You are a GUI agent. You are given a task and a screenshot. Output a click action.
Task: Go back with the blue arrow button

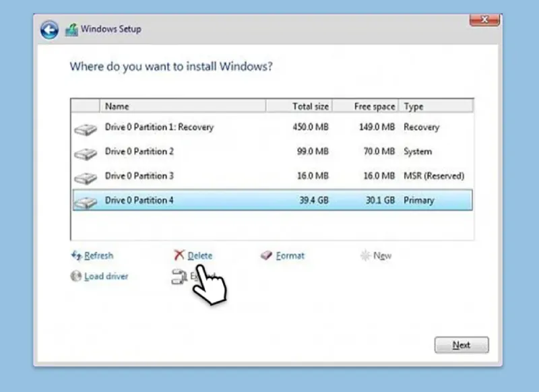(49, 30)
